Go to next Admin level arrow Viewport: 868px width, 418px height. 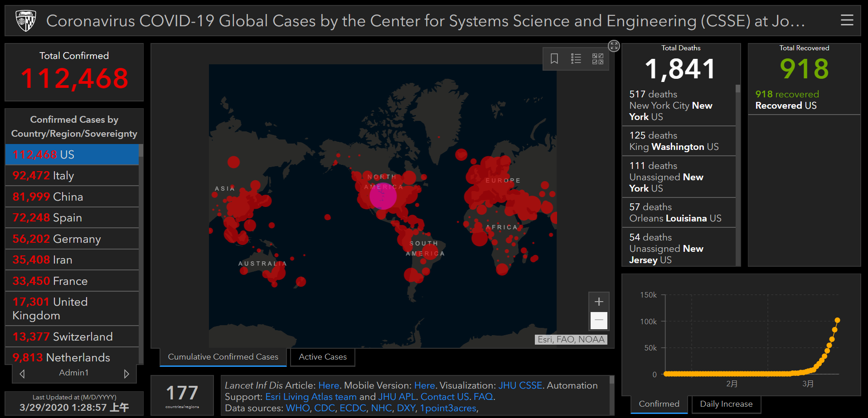click(126, 374)
